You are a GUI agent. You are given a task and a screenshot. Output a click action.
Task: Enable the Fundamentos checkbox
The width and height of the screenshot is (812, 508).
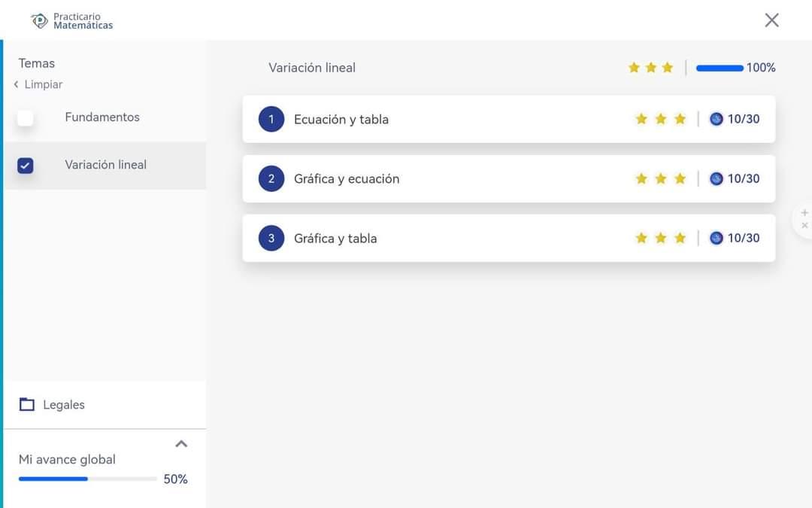[x=26, y=118]
